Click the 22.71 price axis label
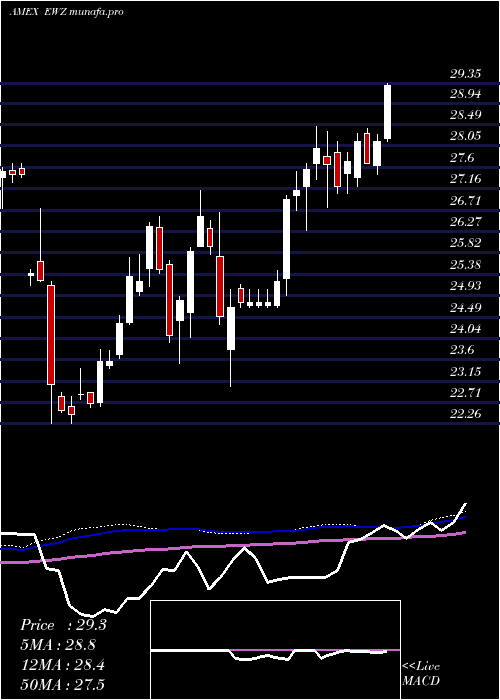 pos(465,393)
